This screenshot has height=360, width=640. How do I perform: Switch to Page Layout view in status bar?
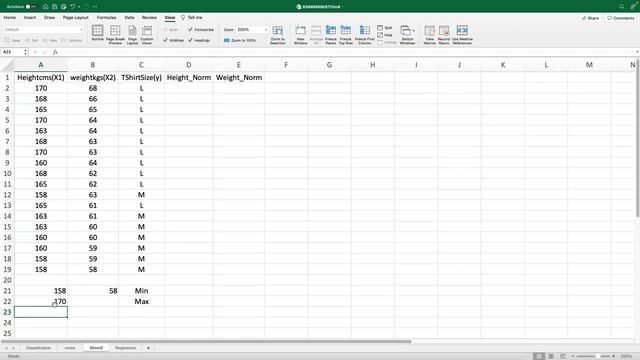click(x=551, y=356)
